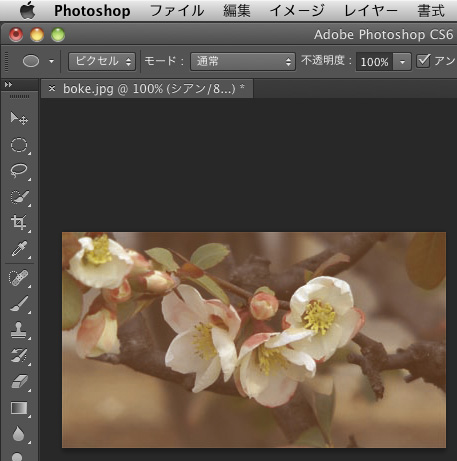Viewport: 457px width, 461px height.
Task: Choose the Blur tool
Action: pyautogui.click(x=18, y=434)
